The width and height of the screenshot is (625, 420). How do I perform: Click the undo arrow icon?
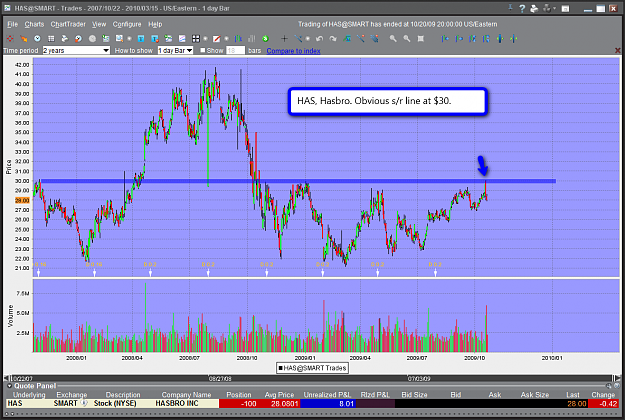319,39
